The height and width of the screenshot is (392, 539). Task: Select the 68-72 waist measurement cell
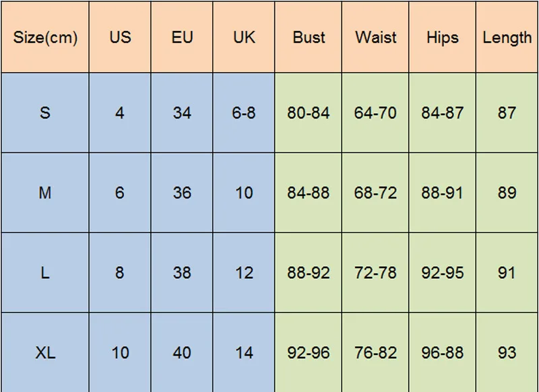375,193
